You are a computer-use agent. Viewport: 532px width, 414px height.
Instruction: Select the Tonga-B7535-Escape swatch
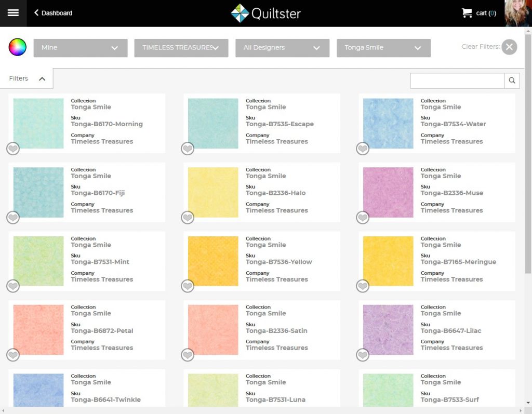pos(213,124)
